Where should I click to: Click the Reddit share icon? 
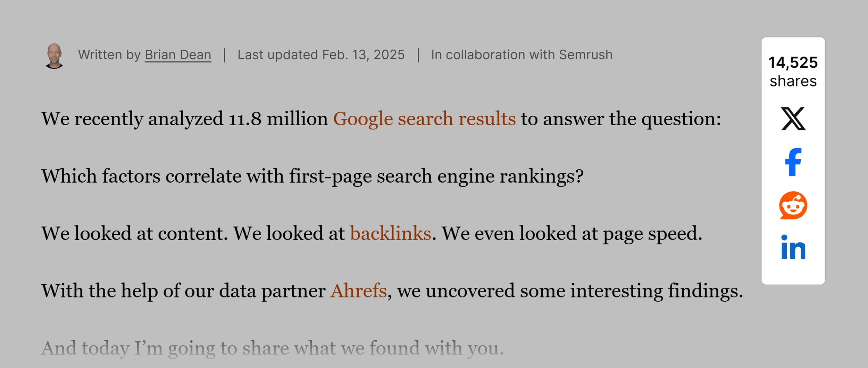[x=793, y=205]
